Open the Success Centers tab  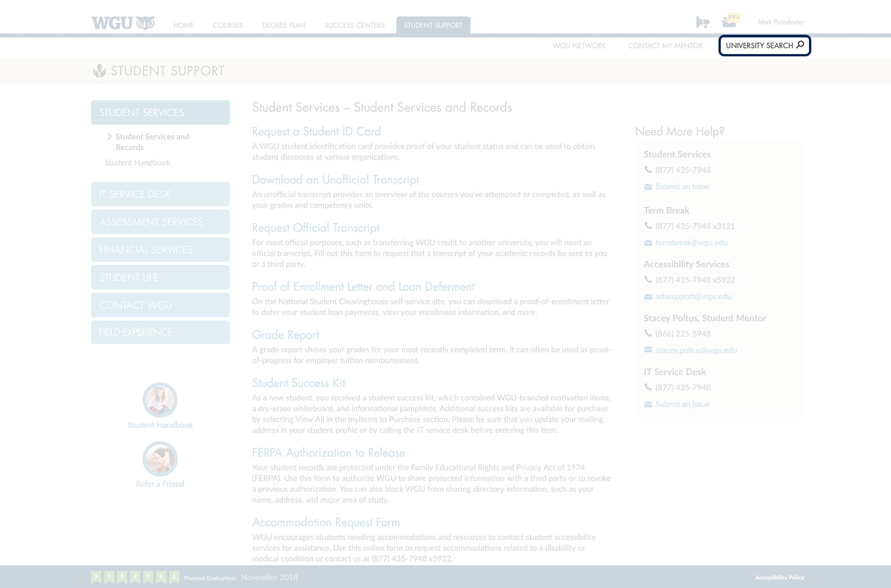tap(354, 25)
